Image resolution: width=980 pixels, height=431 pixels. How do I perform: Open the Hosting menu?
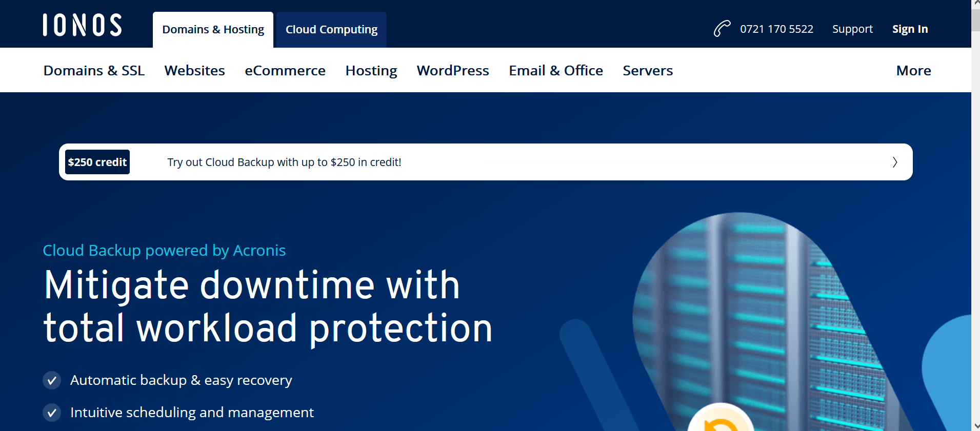coord(371,71)
